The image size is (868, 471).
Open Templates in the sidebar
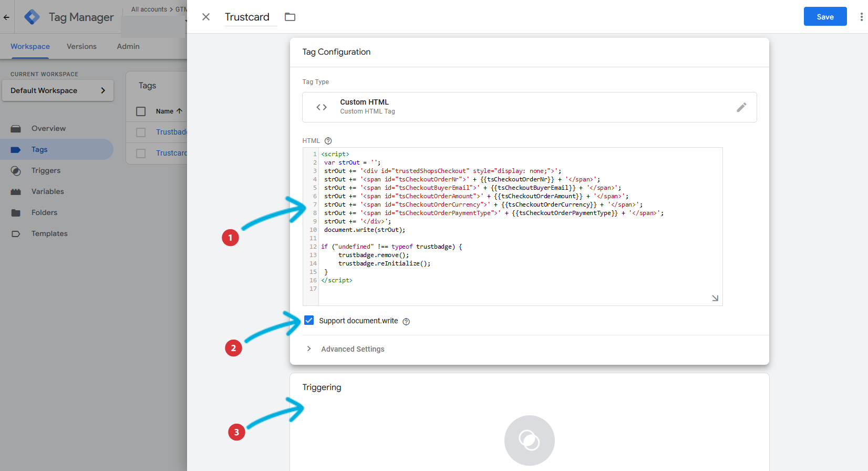pos(57,233)
